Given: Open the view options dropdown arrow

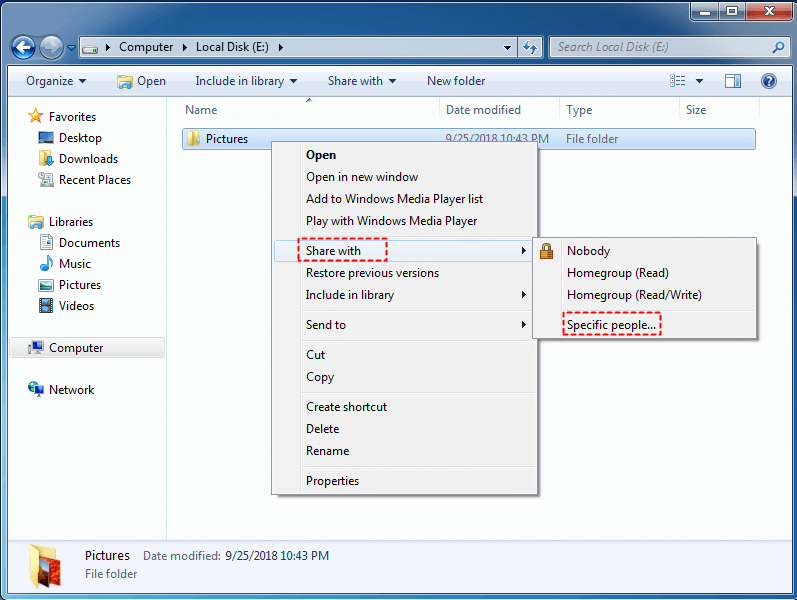Looking at the screenshot, I should (x=699, y=81).
